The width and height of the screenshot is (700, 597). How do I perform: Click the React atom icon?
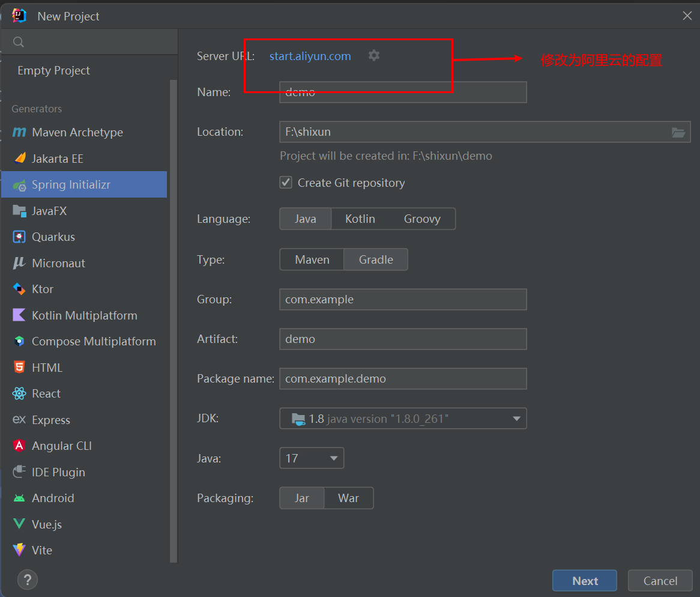click(19, 393)
